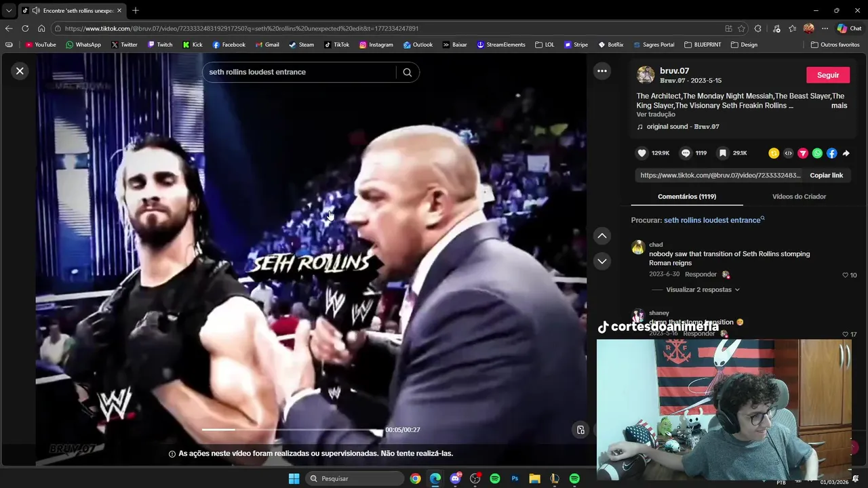868x488 pixels.
Task: Follow bruv.07 with Seguir button
Action: click(828, 75)
